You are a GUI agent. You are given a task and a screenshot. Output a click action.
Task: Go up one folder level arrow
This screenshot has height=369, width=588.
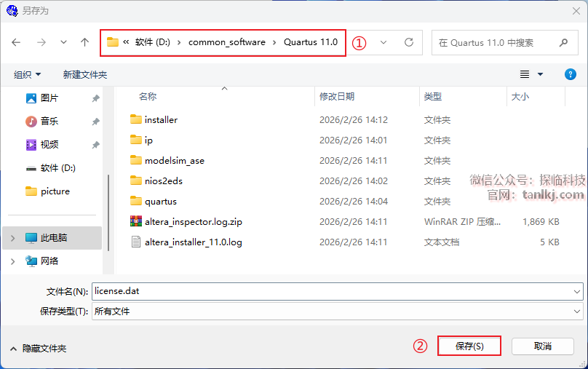click(x=84, y=42)
